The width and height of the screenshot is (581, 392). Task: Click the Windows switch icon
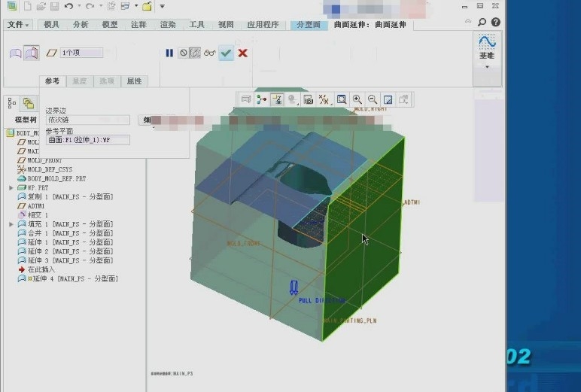tap(125, 6)
